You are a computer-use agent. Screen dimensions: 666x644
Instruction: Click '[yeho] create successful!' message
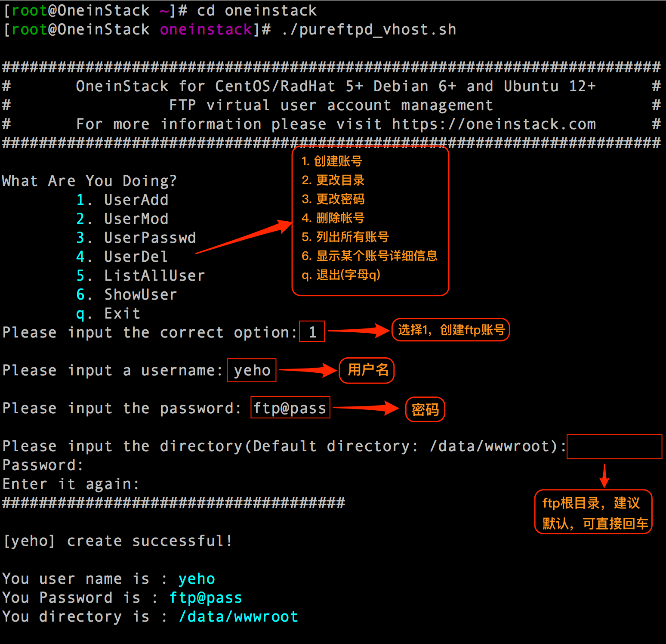click(118, 541)
